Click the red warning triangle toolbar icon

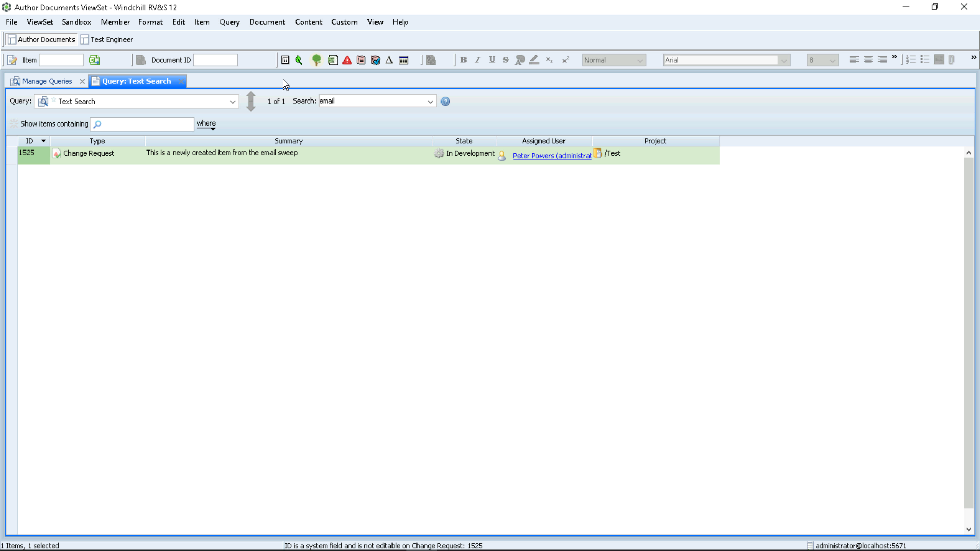coord(347,60)
